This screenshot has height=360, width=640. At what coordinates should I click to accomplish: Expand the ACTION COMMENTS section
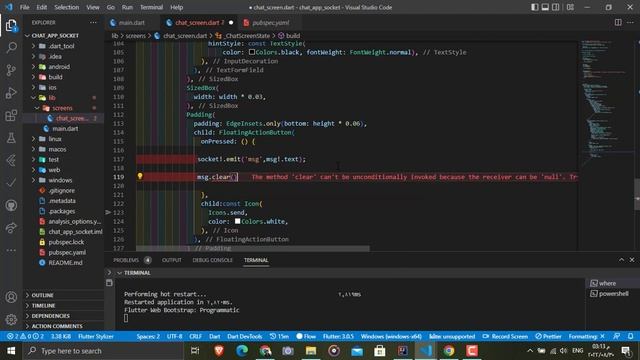(x=57, y=326)
